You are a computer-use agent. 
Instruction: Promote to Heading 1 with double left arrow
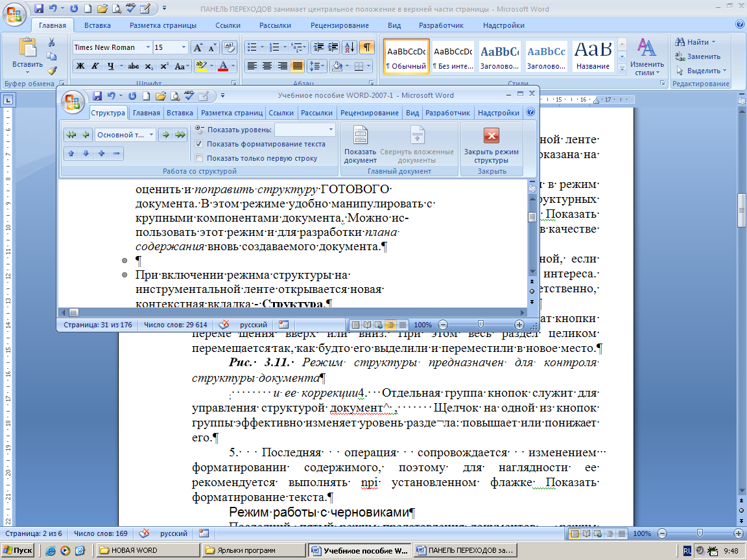71,135
